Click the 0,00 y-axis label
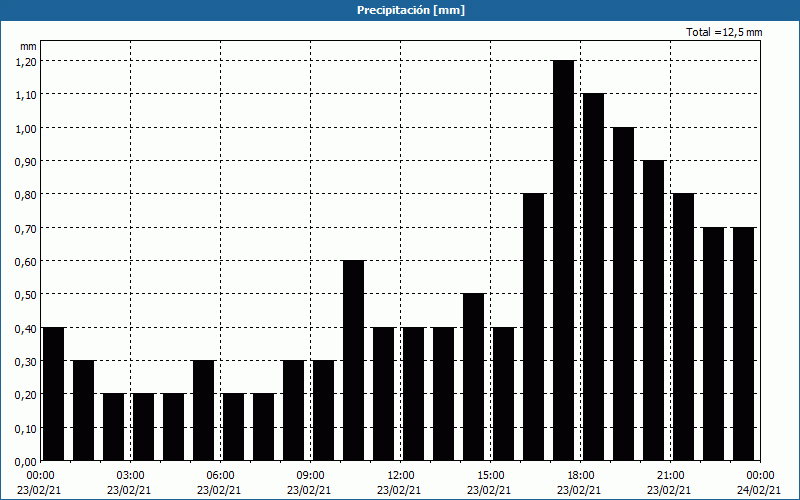Screen dimensions: 800x500 [x=28, y=462]
